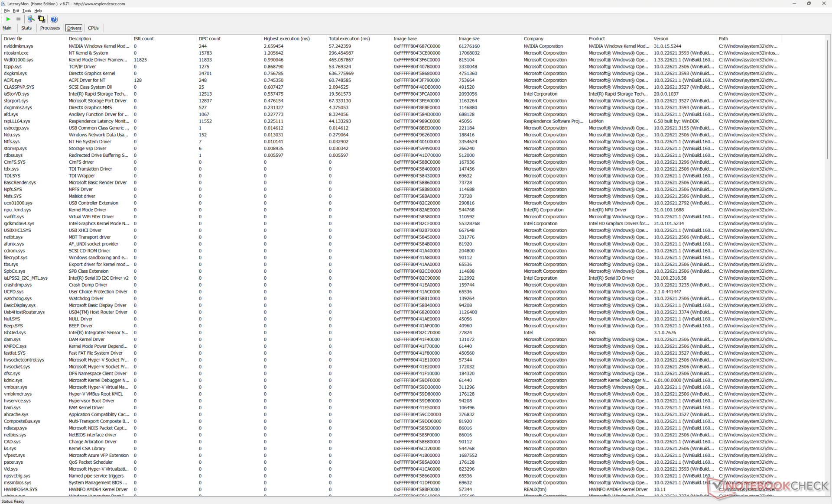Click the yellow overlapping windows toolbar icon
832x504 pixels.
[x=42, y=19]
